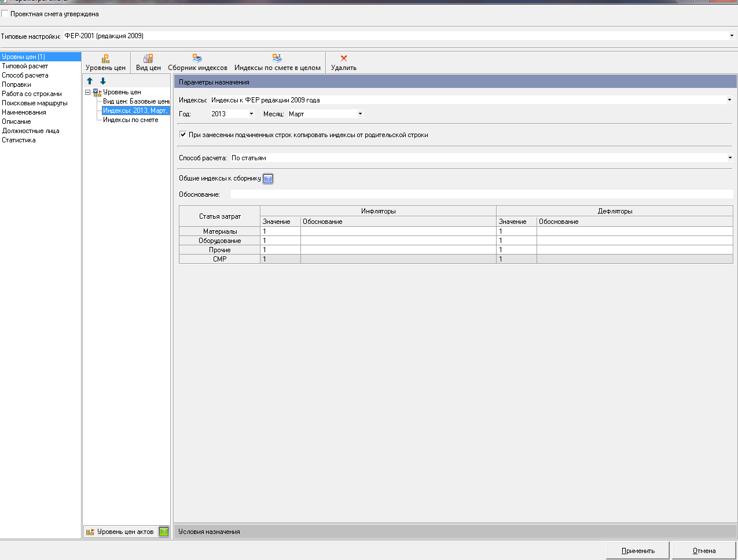Click the green help icon near Уровень цен актов
The height and width of the screenshot is (560, 738).
point(164,532)
